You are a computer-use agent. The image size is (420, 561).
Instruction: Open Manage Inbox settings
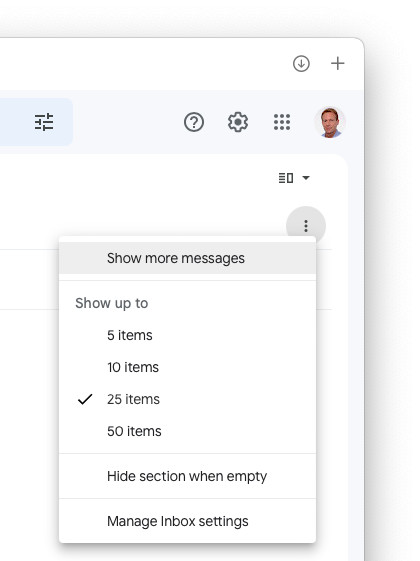click(187, 521)
